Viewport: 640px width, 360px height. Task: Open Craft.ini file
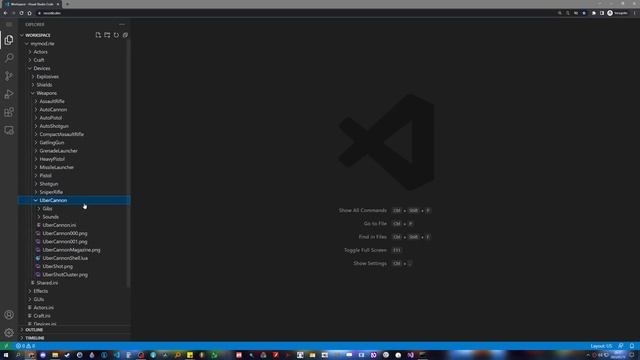(74, 316)
